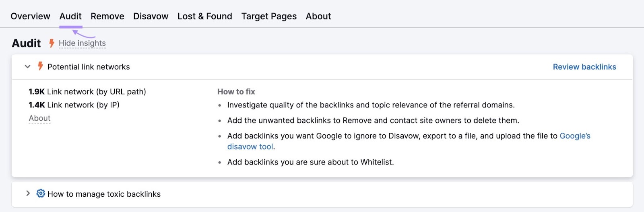
Task: Click lightning bolt icon beside Audit heading
Action: pyautogui.click(x=52, y=43)
